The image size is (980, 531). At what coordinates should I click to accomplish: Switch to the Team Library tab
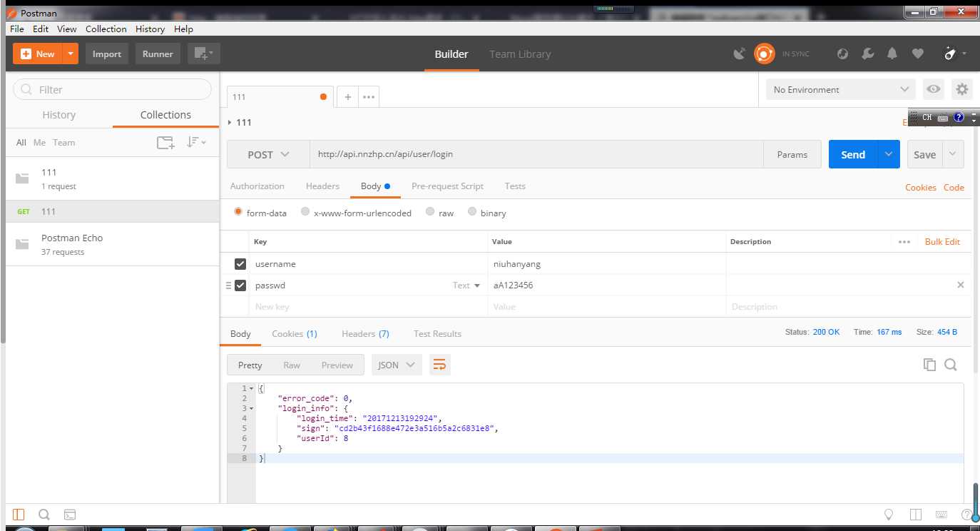click(x=520, y=54)
